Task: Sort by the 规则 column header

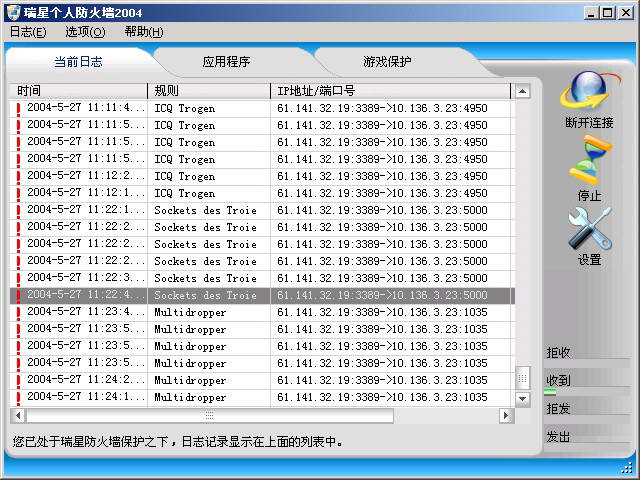Action: click(x=209, y=91)
